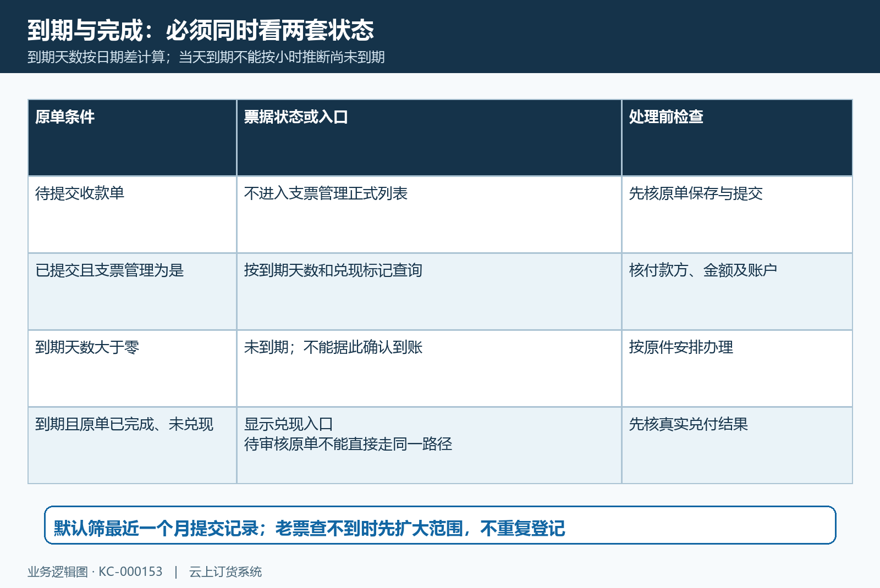
Task: Select the '票据状态或入口' column header
Action: click(x=429, y=138)
